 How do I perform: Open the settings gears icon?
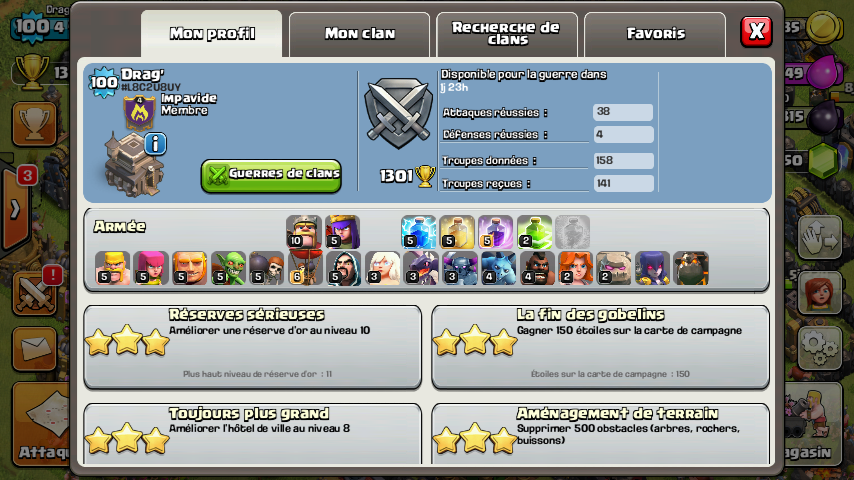(x=819, y=349)
